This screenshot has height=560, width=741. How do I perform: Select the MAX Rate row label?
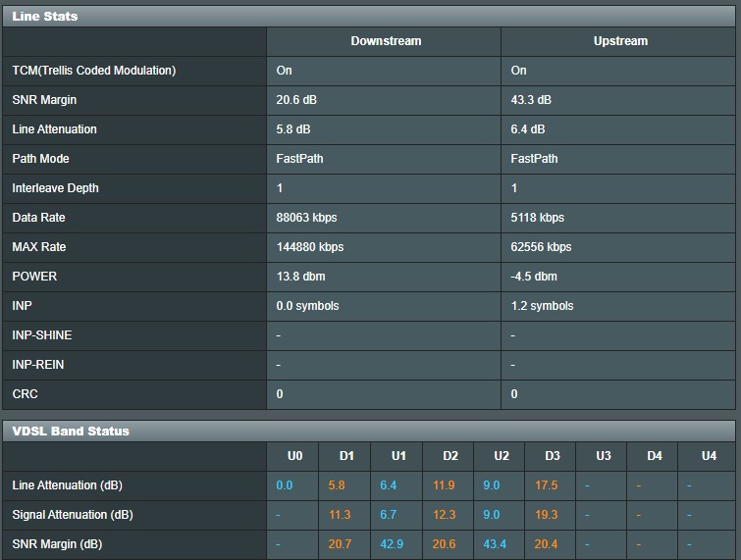[x=39, y=246]
